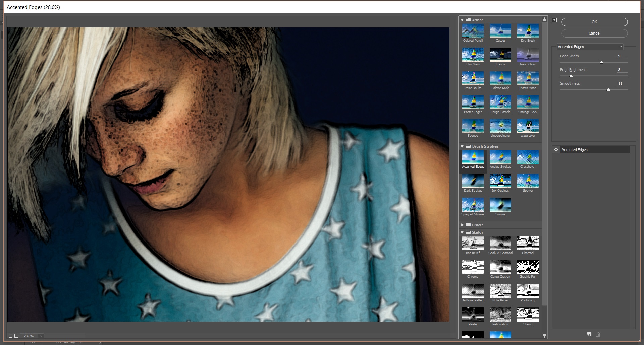Select the Dry Brush filter
This screenshot has width=644, height=345.
click(x=528, y=31)
